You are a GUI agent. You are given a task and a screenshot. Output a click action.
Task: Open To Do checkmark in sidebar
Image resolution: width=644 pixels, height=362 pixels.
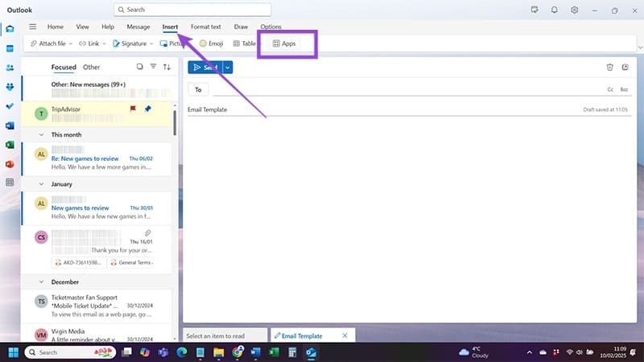[10, 106]
